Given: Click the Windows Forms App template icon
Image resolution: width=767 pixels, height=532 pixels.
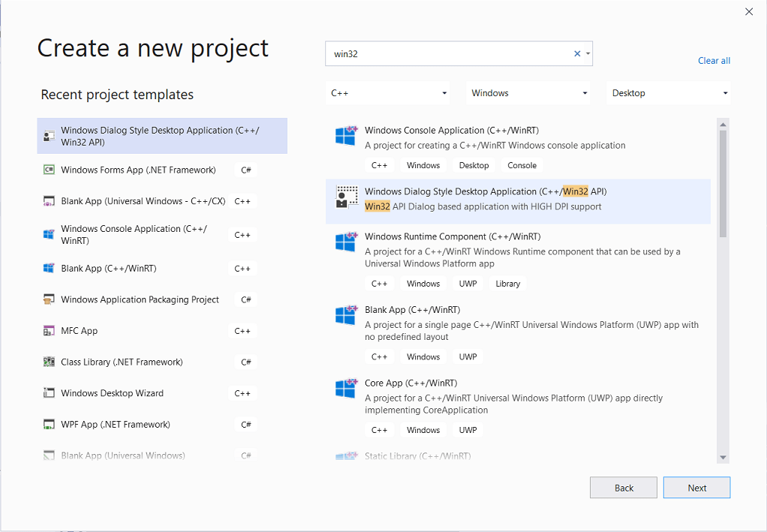Looking at the screenshot, I should click(x=49, y=170).
